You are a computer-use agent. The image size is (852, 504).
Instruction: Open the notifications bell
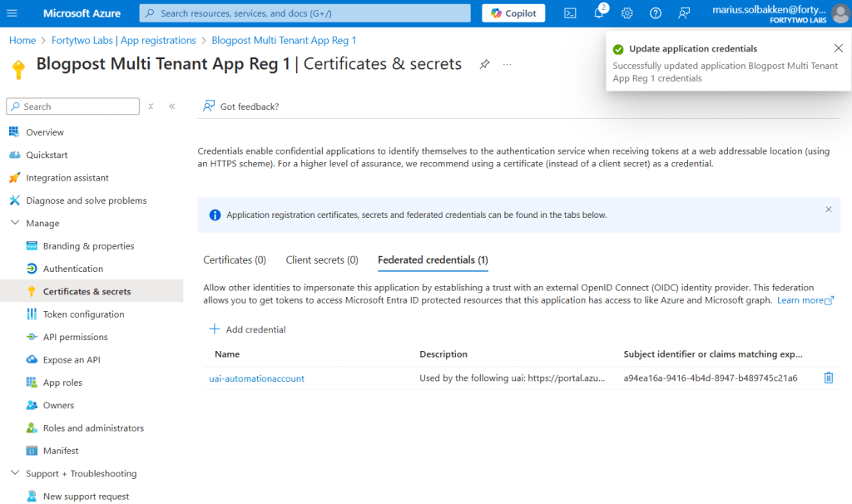click(599, 13)
